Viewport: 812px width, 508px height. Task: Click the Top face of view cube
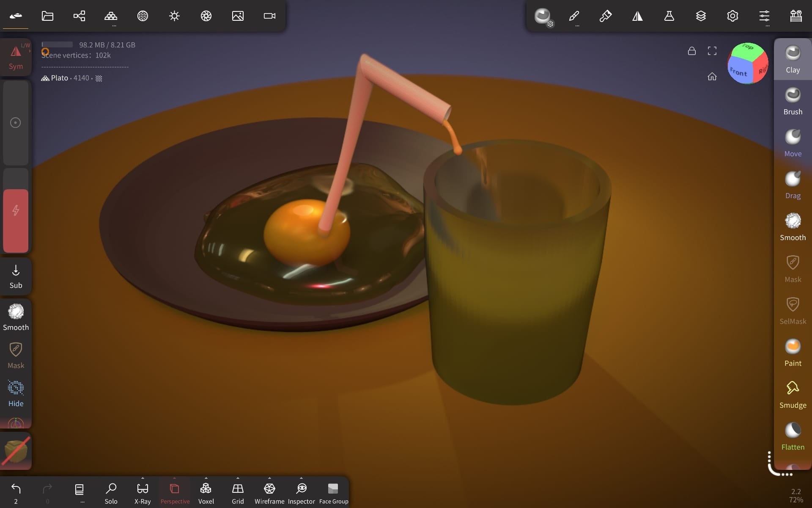point(747,49)
